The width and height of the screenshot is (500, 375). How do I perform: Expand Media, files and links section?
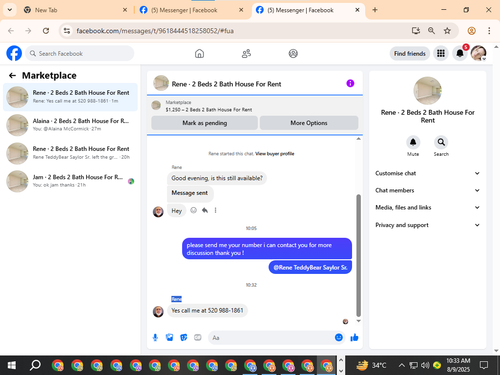click(428, 208)
